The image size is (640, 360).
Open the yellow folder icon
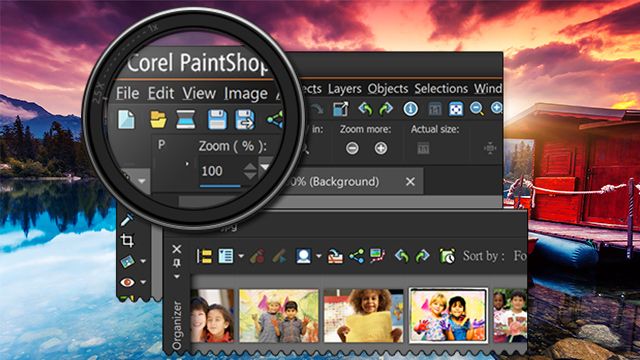[158, 120]
